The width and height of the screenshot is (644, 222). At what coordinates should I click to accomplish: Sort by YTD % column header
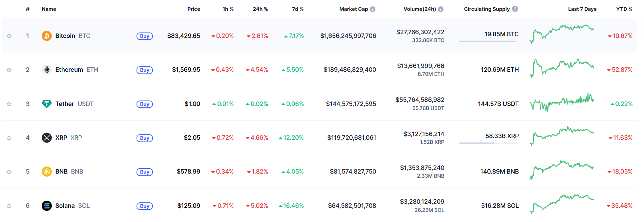pos(624,9)
